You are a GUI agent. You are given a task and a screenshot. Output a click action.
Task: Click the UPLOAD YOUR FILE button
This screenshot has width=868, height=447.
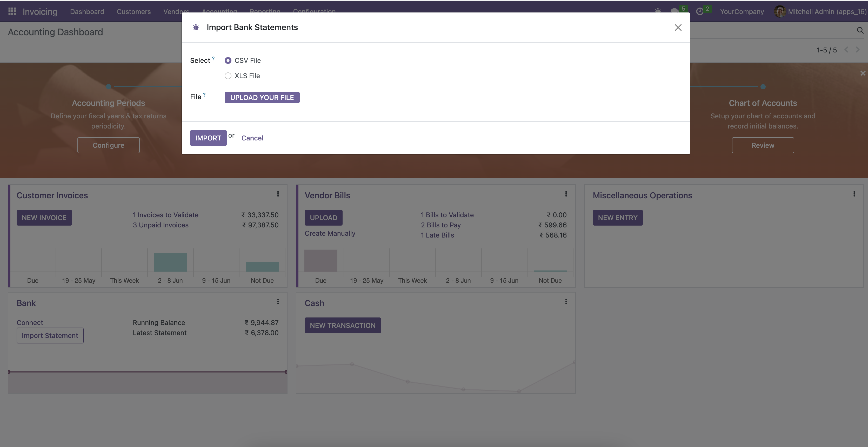click(x=262, y=97)
